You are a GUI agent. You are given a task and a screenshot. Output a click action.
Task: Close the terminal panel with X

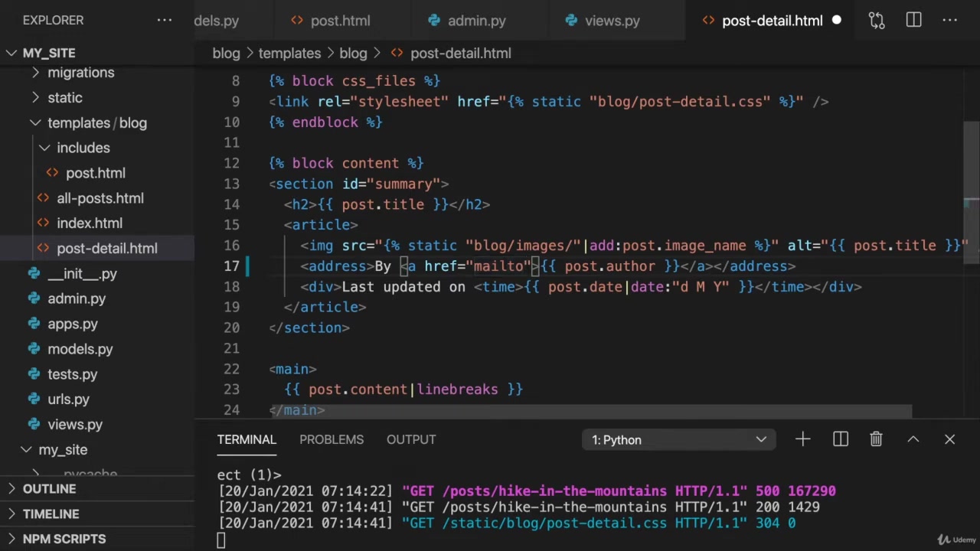[x=949, y=439]
